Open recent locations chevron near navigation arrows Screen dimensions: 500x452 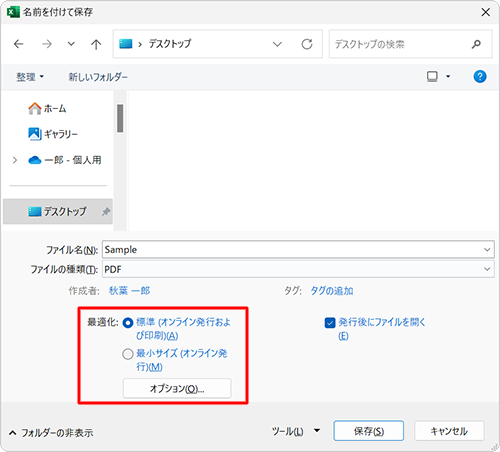71,44
